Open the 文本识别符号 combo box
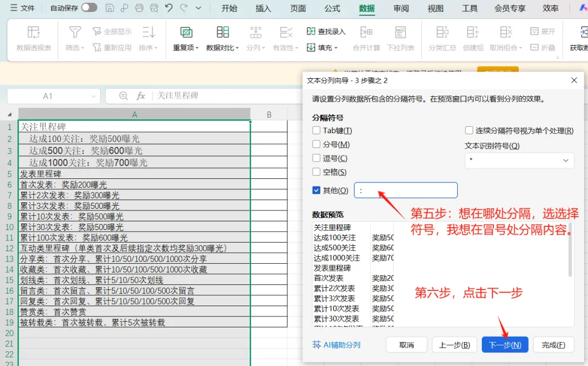The image size is (588, 366). coord(519,160)
